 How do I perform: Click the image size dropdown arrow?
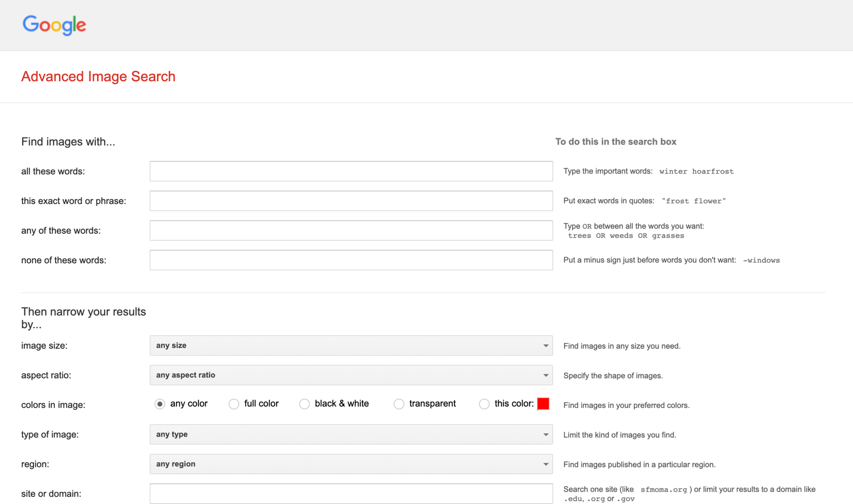point(545,346)
